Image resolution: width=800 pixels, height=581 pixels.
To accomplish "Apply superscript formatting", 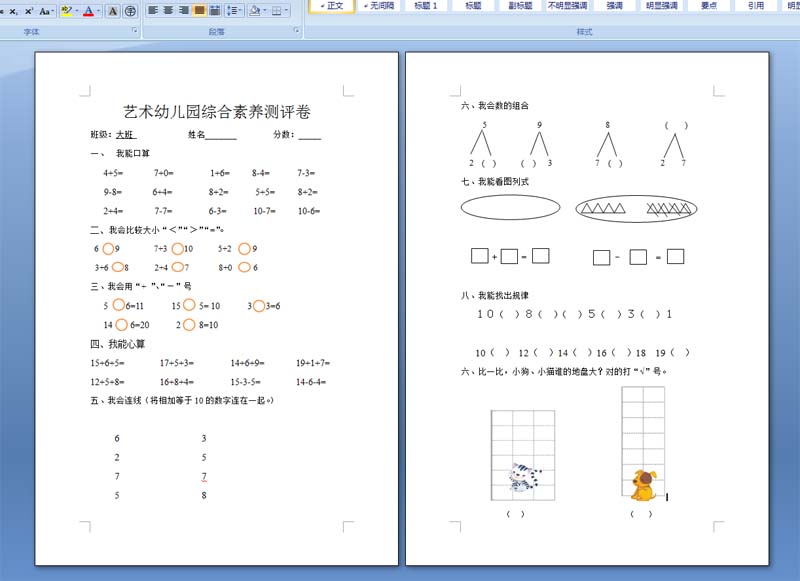I will coord(29,11).
